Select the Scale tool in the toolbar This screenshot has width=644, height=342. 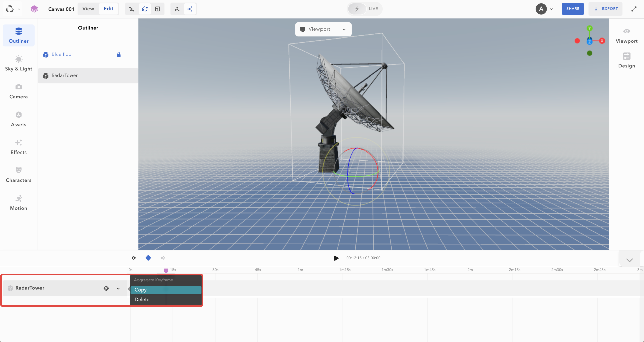pos(158,9)
